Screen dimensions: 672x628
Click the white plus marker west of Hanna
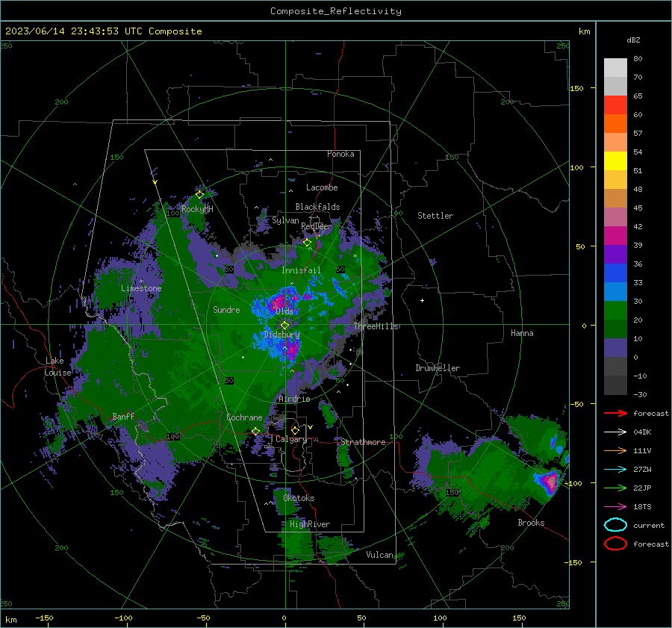point(422,300)
